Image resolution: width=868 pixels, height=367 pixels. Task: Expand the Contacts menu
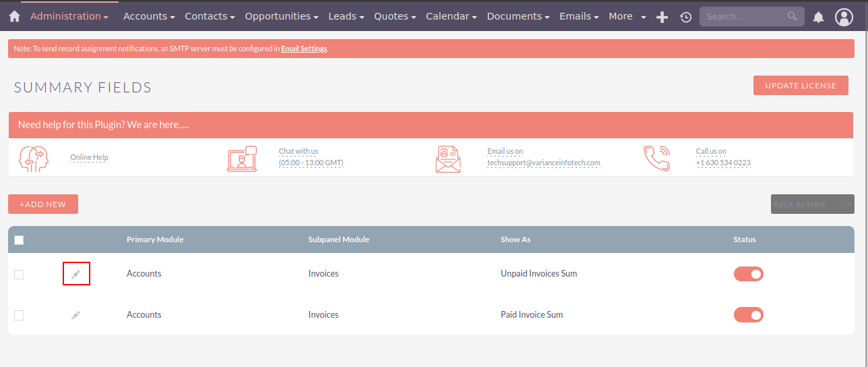pos(210,16)
